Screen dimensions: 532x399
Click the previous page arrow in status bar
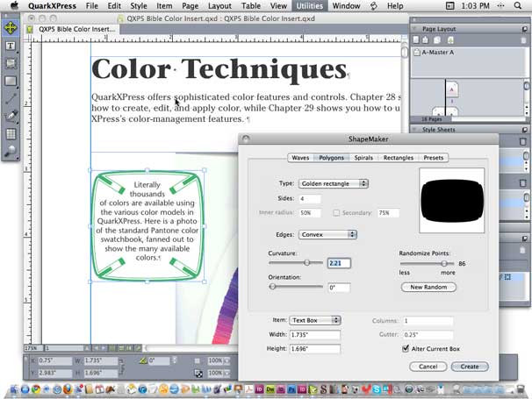97,348
